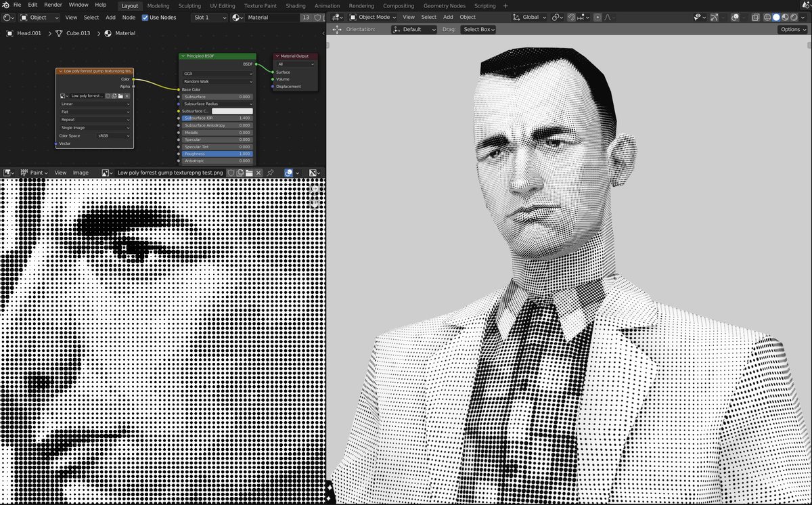Viewport: 812px width, 505px height.
Task: Toggle proportional editing icon
Action: (x=597, y=17)
